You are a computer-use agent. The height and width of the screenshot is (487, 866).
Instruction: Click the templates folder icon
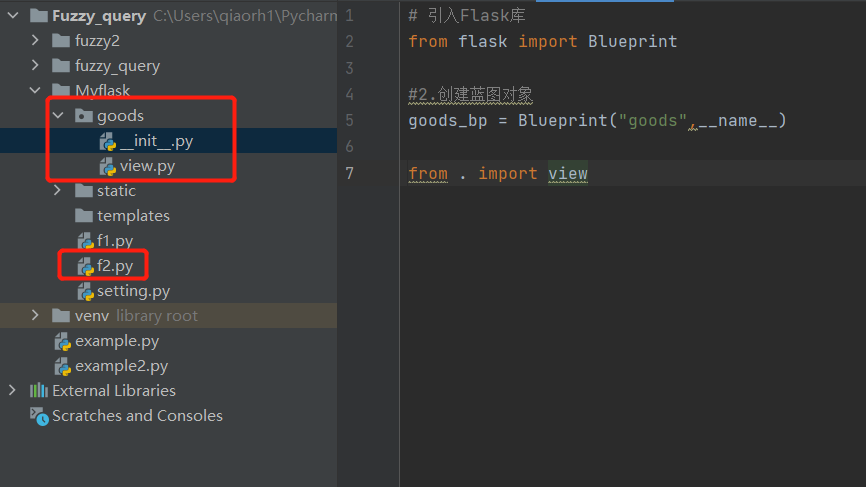(x=83, y=215)
